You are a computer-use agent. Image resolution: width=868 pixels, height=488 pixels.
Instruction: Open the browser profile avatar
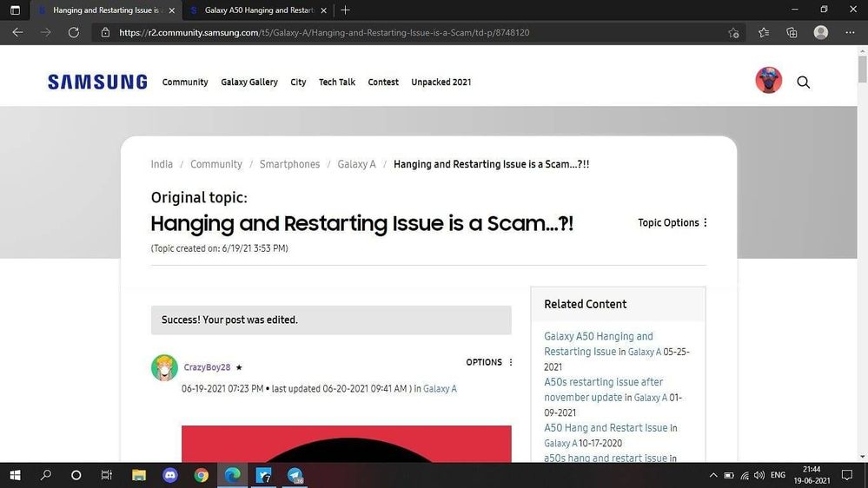pyautogui.click(x=821, y=33)
